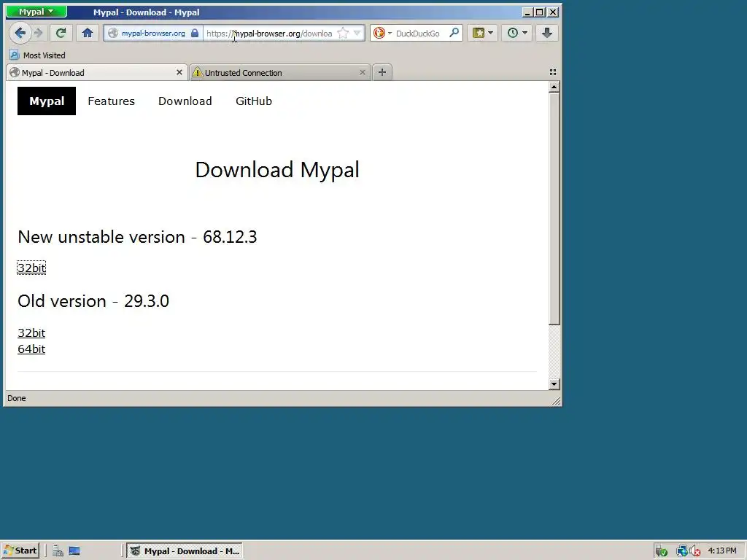The width and height of the screenshot is (747, 560).
Task: Click the safely remove hardware tray icon
Action: [661, 551]
